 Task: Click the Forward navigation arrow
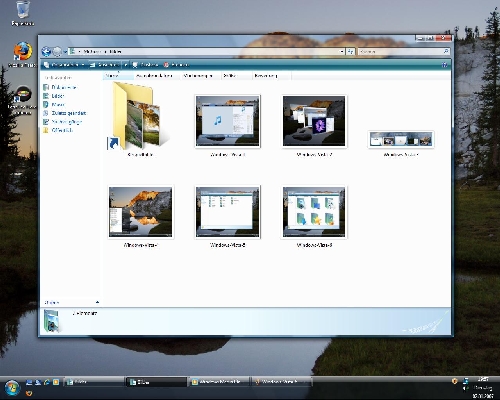[x=57, y=52]
